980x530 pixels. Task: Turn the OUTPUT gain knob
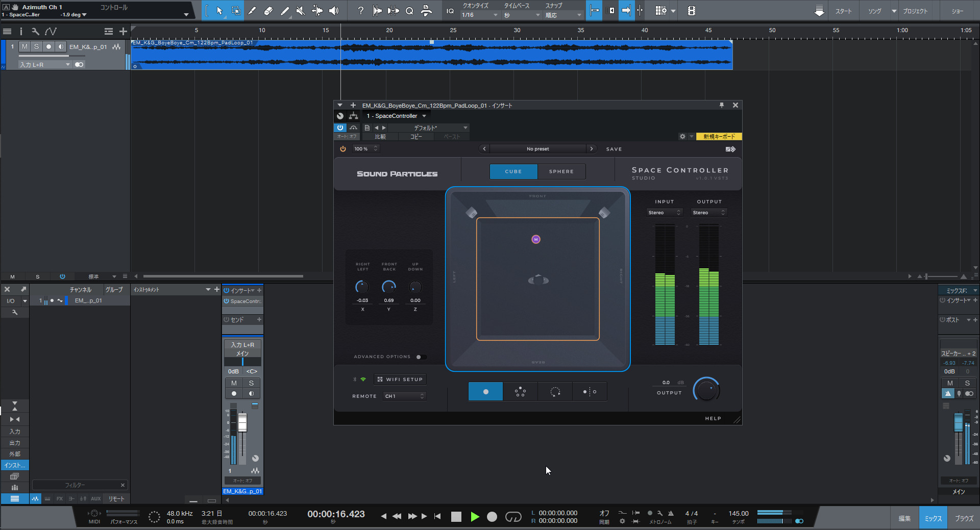point(706,391)
